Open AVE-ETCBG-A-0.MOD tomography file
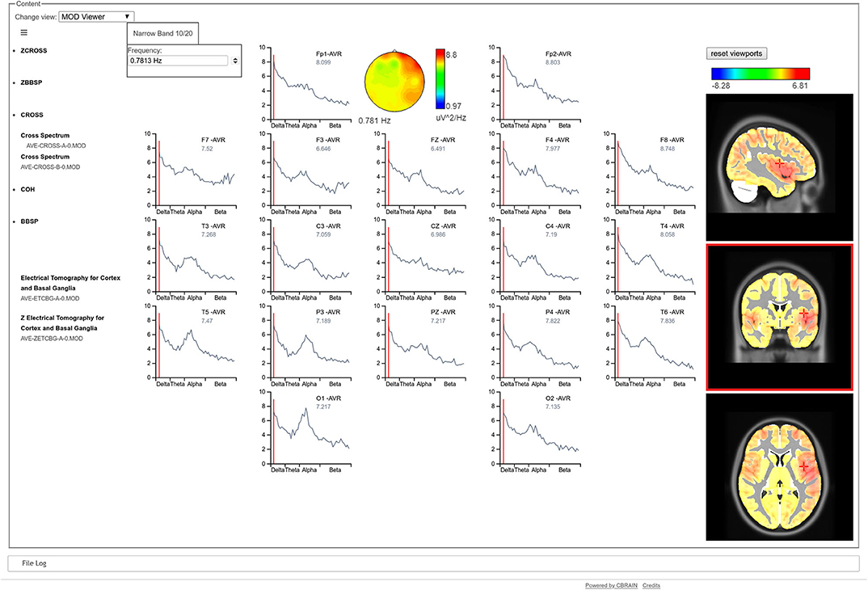 [50, 298]
